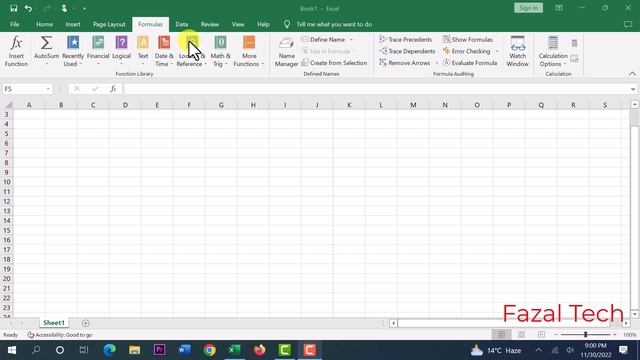Switch to Normal view in status bar
Viewport: 640px width, 360px height.
[x=501, y=335]
